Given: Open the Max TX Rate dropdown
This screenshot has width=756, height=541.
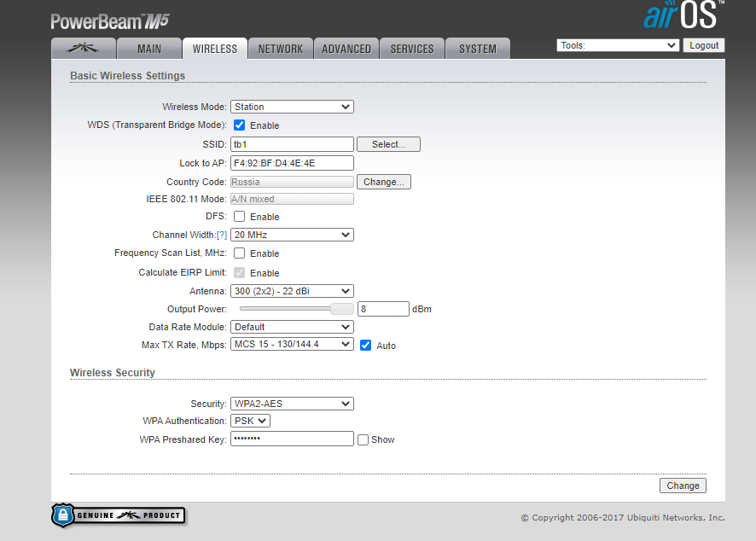Looking at the screenshot, I should (292, 344).
